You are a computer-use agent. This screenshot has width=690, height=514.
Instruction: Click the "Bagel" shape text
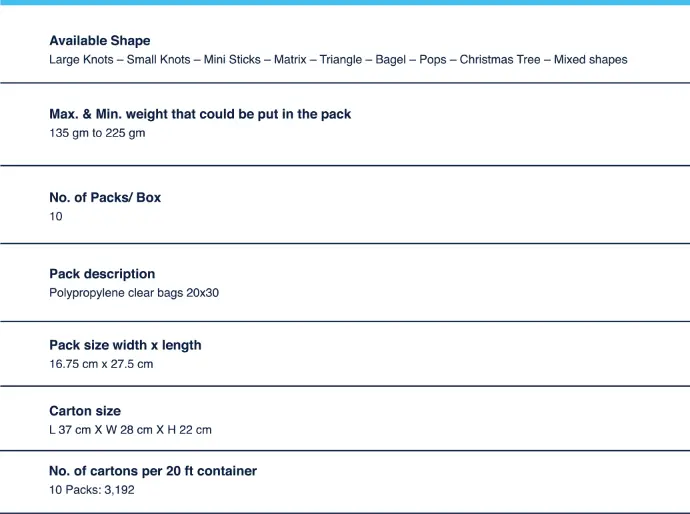click(391, 60)
